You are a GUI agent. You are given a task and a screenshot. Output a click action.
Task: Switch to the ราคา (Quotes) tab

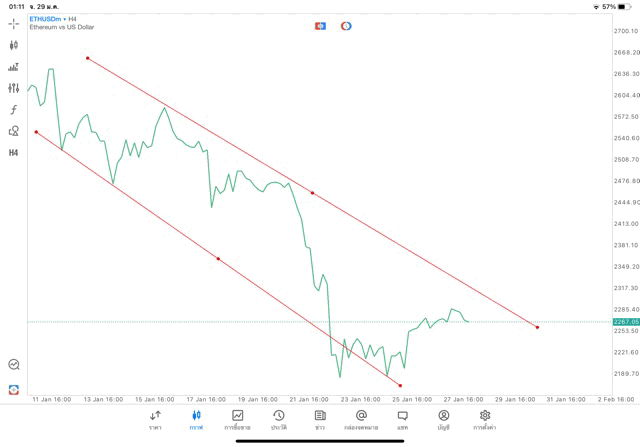tap(155, 419)
